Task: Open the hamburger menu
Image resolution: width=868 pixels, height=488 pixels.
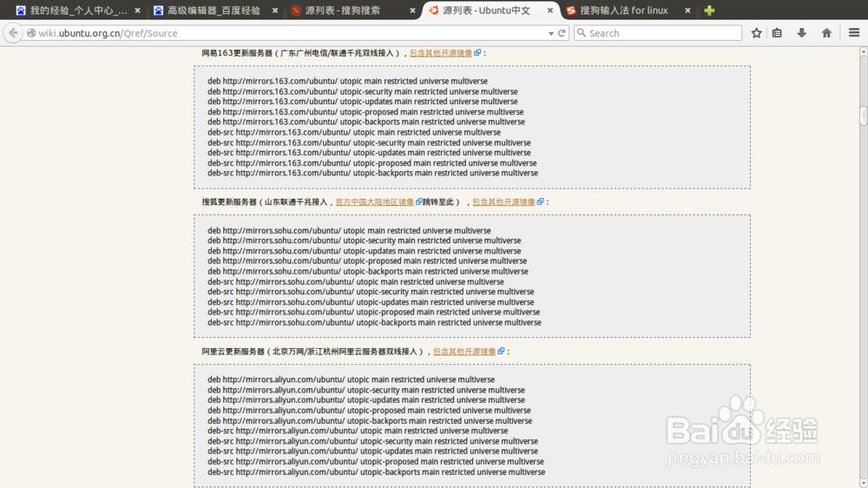Action: [x=854, y=33]
